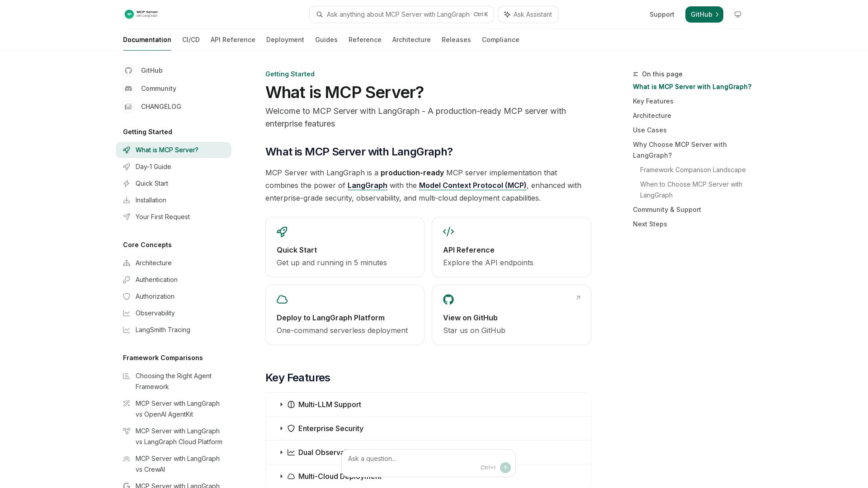Viewport: 868px width, 488px height.
Task: Jump to Community & Support outline link
Action: click(667, 210)
